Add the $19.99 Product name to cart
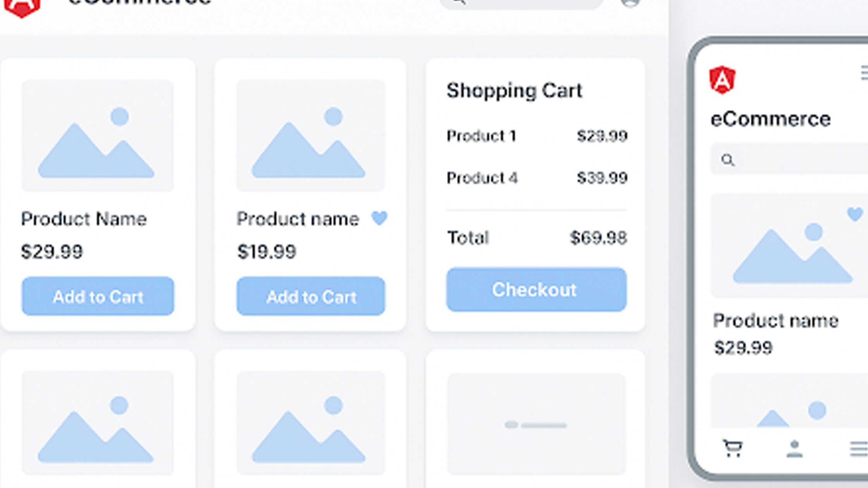Viewport: 868px width, 488px height. pyautogui.click(x=311, y=296)
